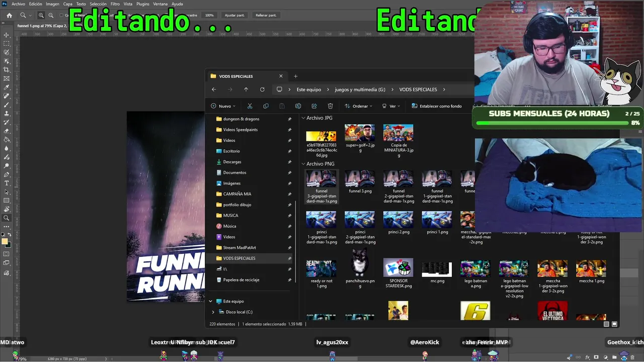Select the Pen tool
The image size is (644, 362).
tap(7, 174)
